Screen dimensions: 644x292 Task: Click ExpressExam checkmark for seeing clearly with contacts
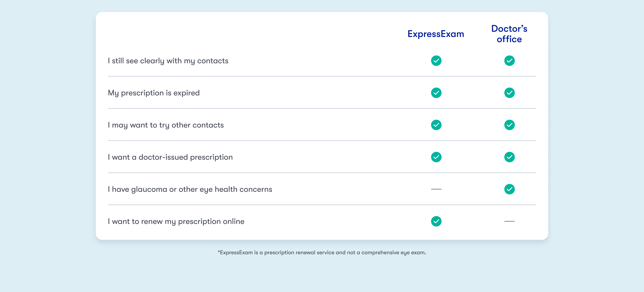436,61
